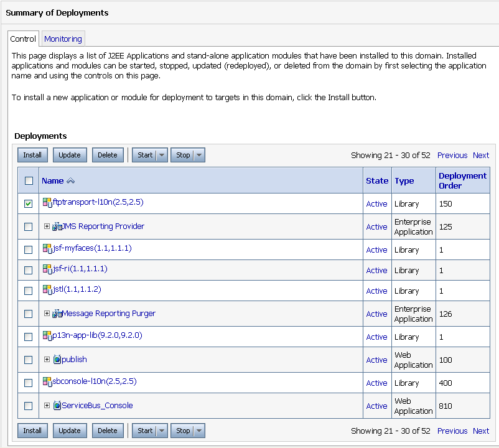Open the bottom Start button dropdown arrow
This screenshot has height=448, width=499.
pos(162,431)
